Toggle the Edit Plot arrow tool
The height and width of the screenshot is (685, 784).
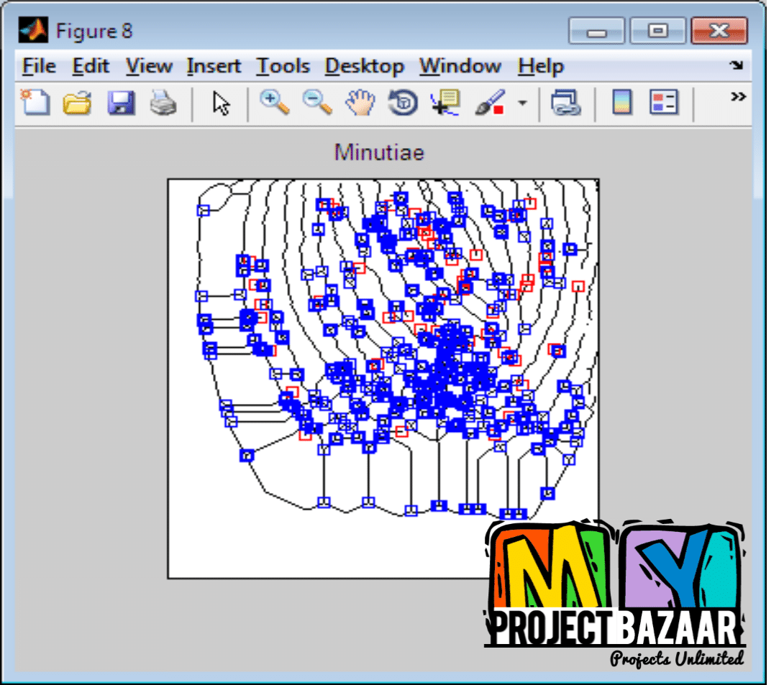point(221,103)
